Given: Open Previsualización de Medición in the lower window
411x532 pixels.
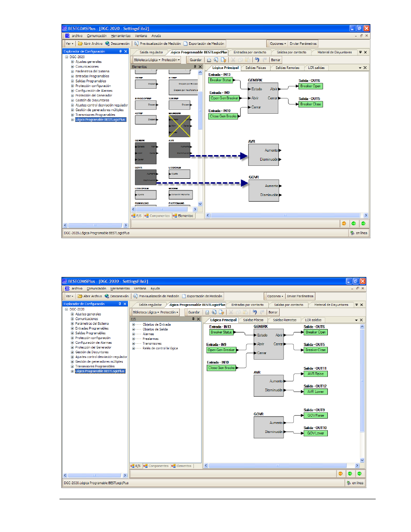Looking at the screenshot, I should (x=156, y=296).
